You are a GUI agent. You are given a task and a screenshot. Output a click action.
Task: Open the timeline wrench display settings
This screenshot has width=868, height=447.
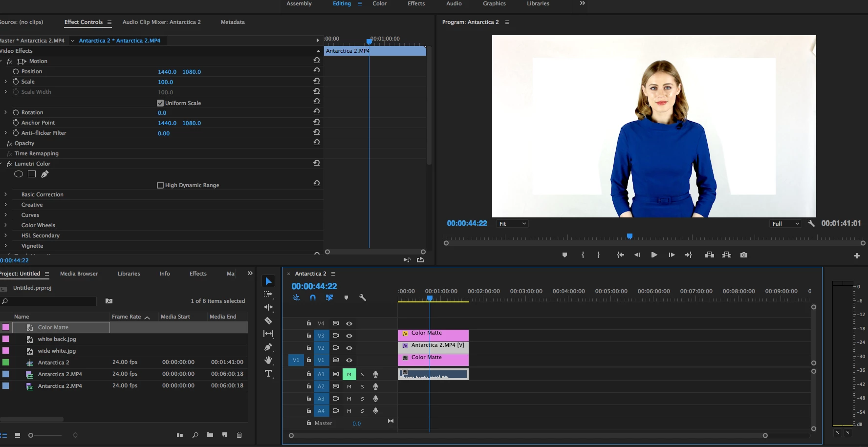(x=363, y=298)
